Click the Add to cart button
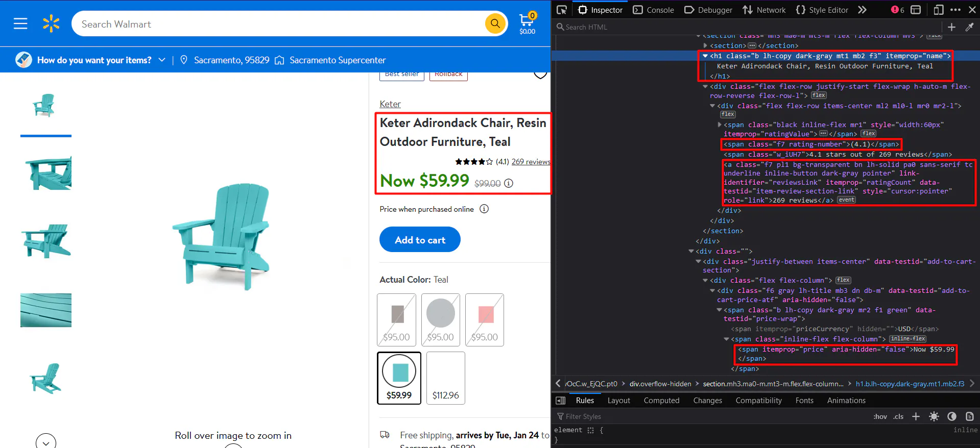Image resolution: width=980 pixels, height=448 pixels. [420, 239]
